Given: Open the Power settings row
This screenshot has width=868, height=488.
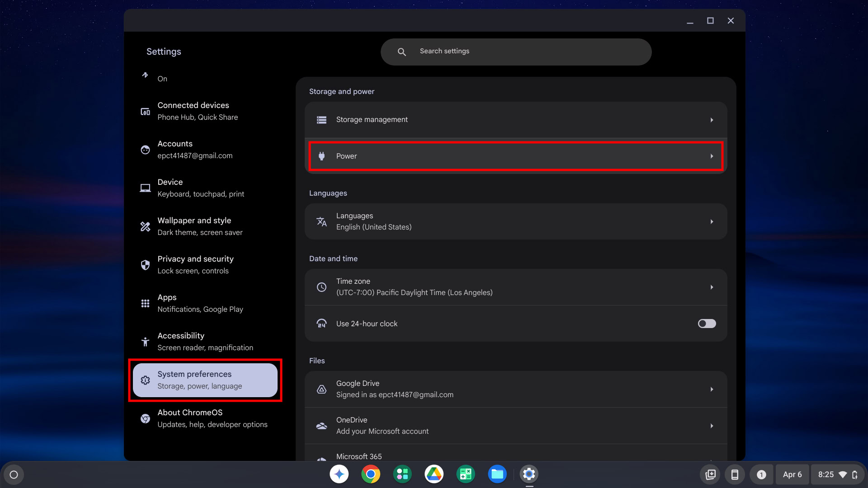Looking at the screenshot, I should click(x=515, y=156).
